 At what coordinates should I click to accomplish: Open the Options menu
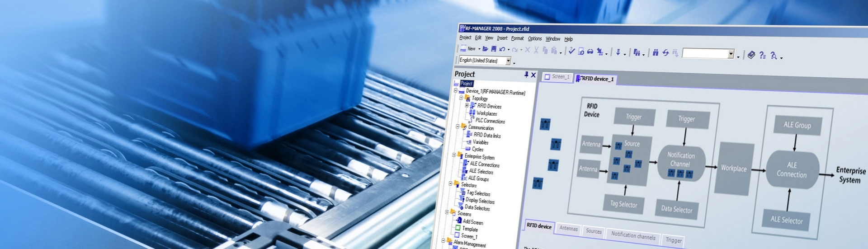click(x=534, y=39)
